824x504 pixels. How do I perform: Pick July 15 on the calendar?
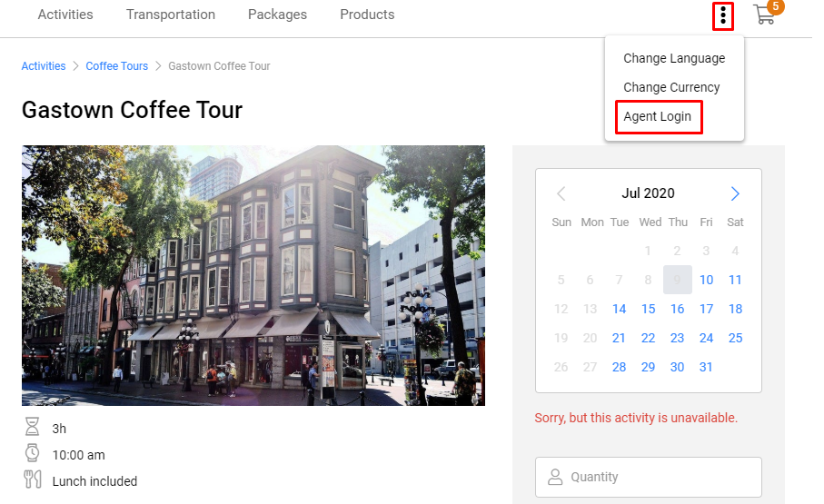pyautogui.click(x=648, y=309)
